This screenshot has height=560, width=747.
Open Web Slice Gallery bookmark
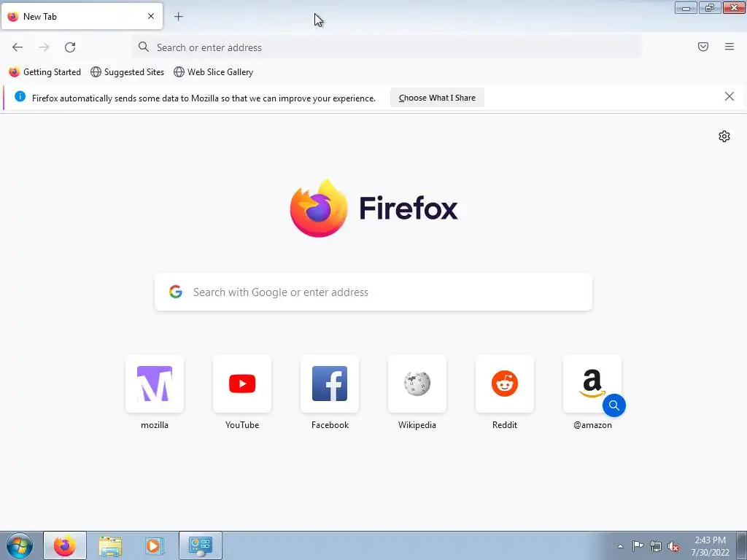(214, 72)
